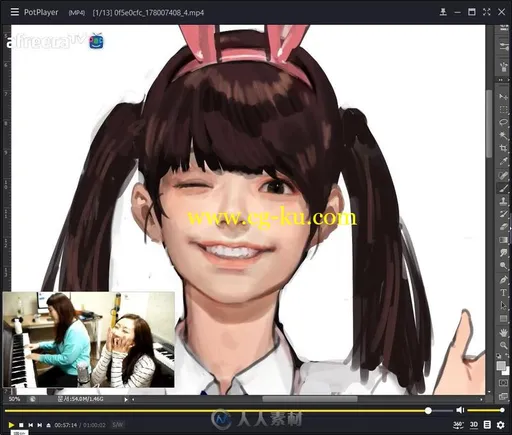
Task: Swap foreground and background colors
Action: (508, 356)
